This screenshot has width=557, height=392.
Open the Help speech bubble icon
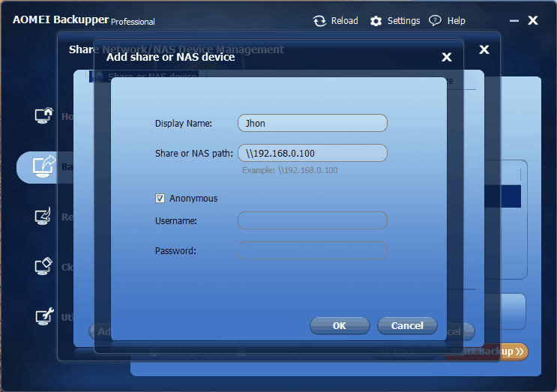pyautogui.click(x=435, y=20)
